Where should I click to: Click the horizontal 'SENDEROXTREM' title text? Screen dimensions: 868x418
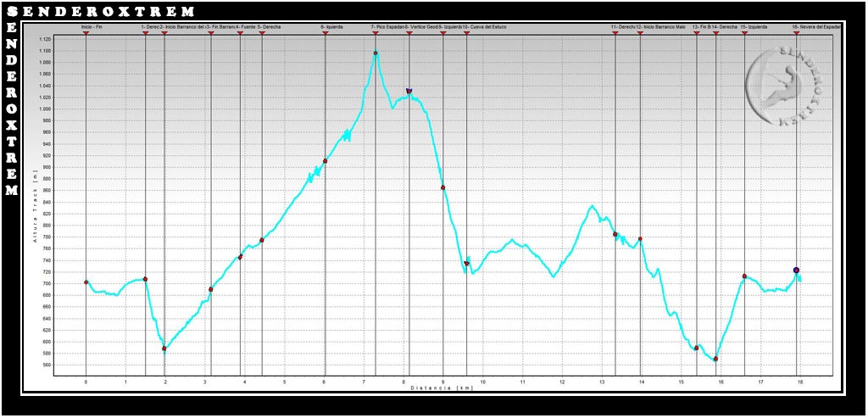pos(103,11)
